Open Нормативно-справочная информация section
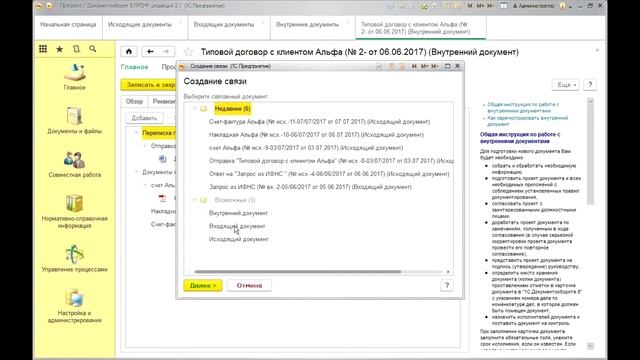This screenshot has width=640, height=360. pos(75,211)
